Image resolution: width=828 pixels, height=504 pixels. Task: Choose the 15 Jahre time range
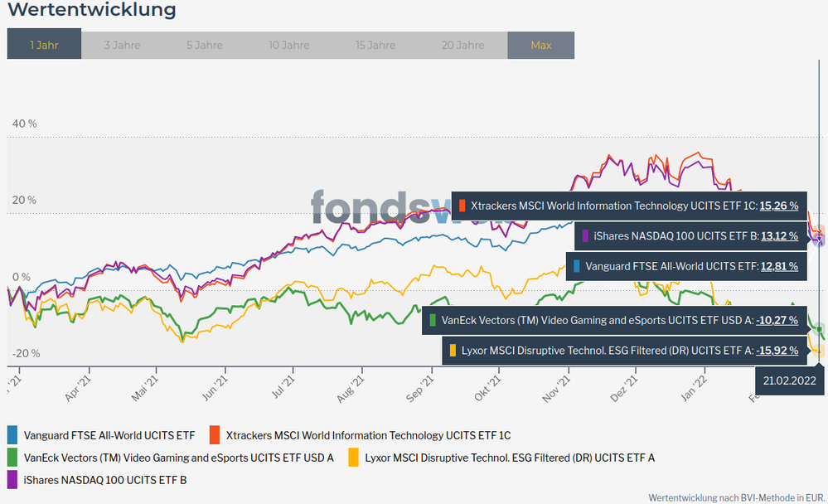tap(375, 46)
